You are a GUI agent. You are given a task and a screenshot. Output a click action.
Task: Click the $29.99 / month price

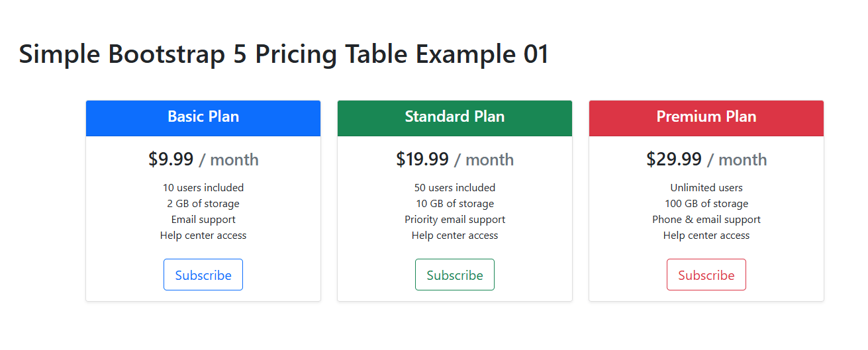706,159
